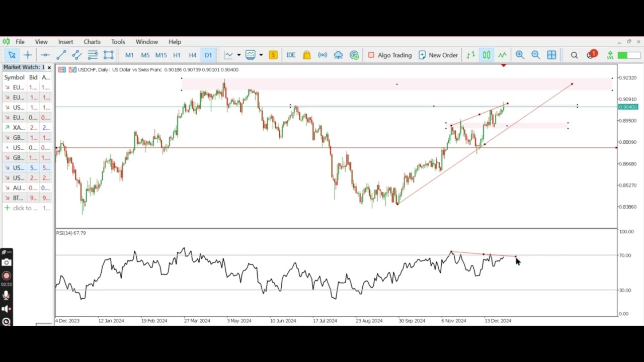Click the New Order button
The image size is (644, 362).
click(438, 55)
